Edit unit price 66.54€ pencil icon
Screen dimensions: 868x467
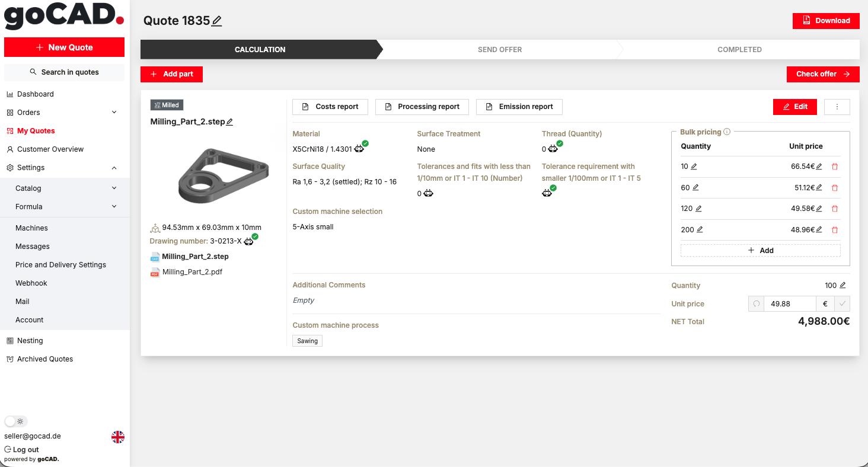click(819, 167)
